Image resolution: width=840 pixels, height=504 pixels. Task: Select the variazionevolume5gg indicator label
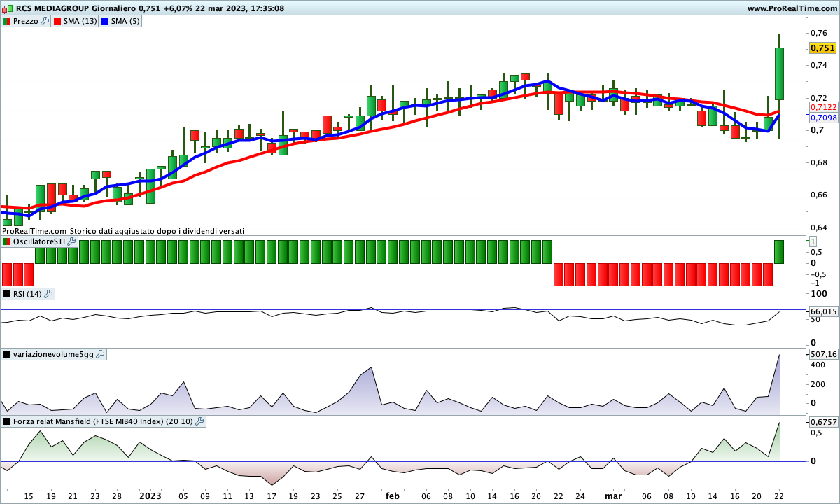(x=53, y=355)
